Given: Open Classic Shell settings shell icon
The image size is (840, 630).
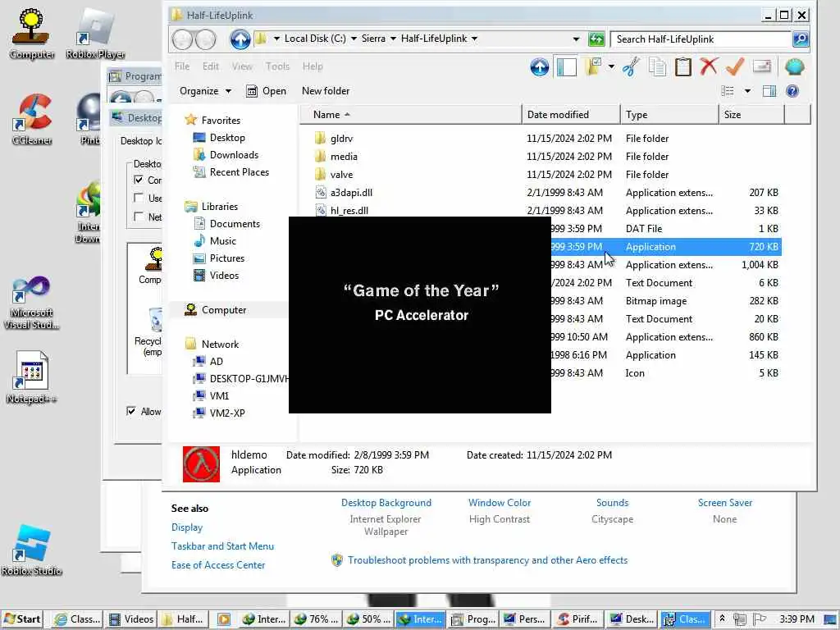Looking at the screenshot, I should (x=794, y=67).
